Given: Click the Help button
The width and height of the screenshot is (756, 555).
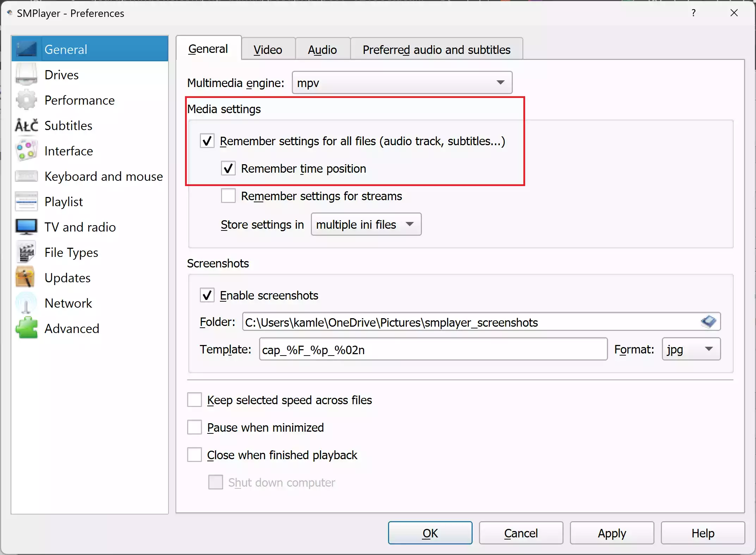Looking at the screenshot, I should pos(702,533).
